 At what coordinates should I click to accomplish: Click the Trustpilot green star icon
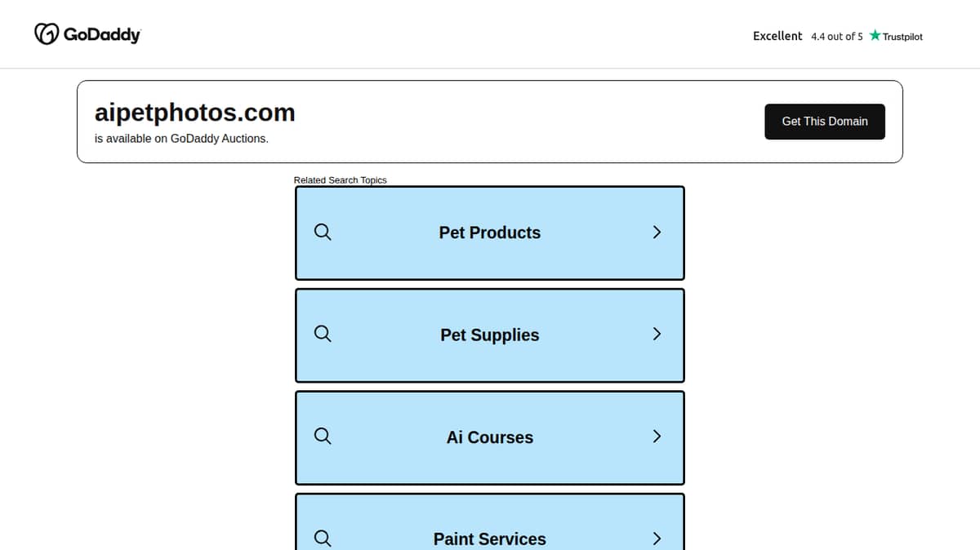pos(875,35)
